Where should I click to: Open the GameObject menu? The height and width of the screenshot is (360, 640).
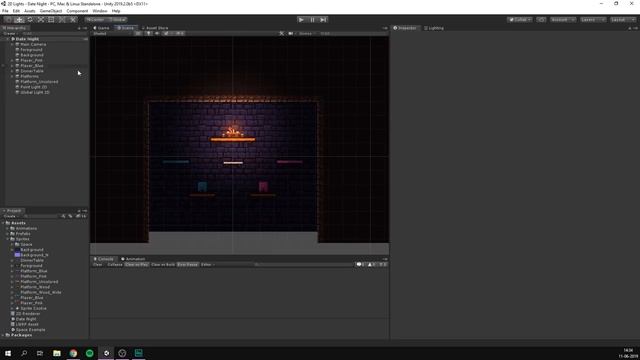click(x=51, y=11)
